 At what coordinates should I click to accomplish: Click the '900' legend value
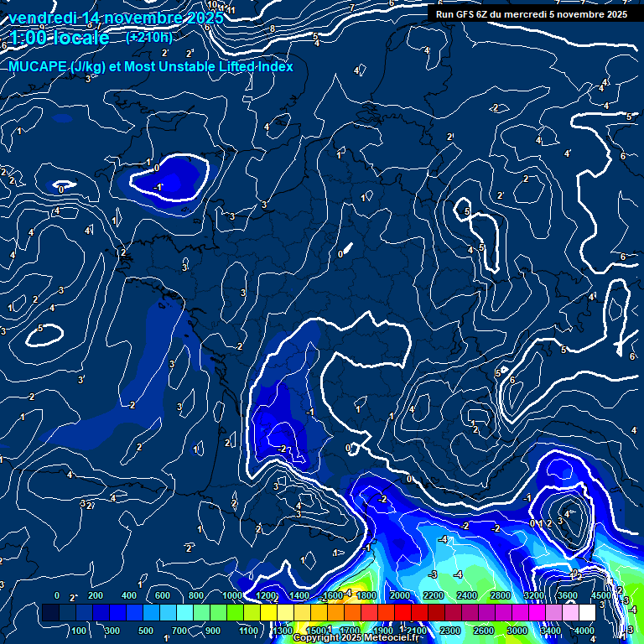[212, 631]
